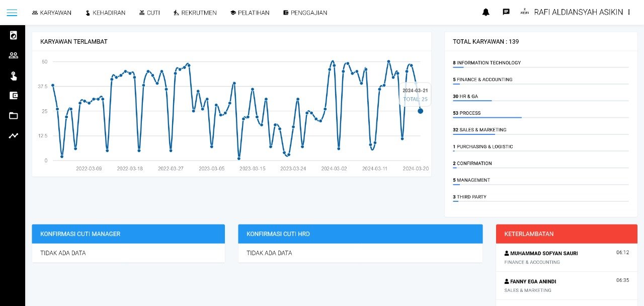Open notifications via the bell icon
Viewport: 644px width, 306px height.
[486, 12]
